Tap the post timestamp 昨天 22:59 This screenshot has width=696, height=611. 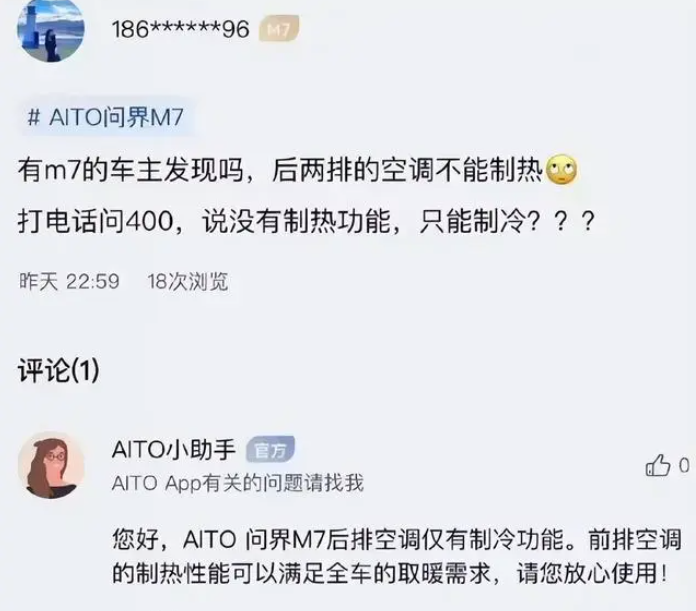(69, 281)
